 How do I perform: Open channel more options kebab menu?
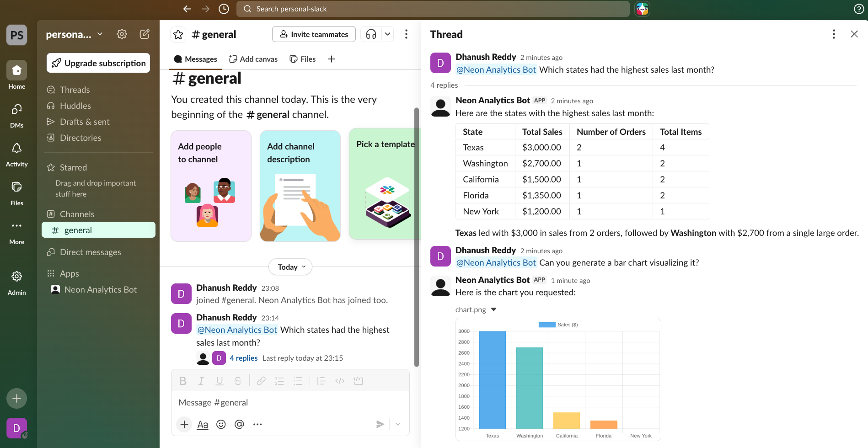[406, 34]
